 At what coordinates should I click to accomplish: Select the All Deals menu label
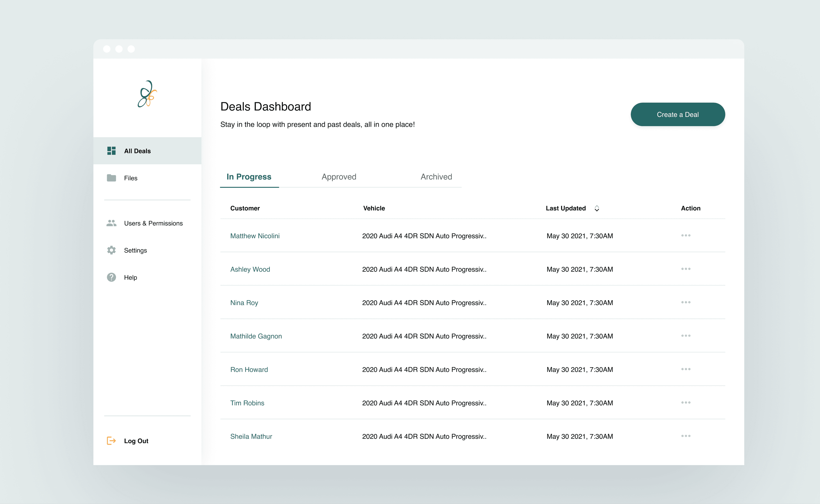click(138, 151)
